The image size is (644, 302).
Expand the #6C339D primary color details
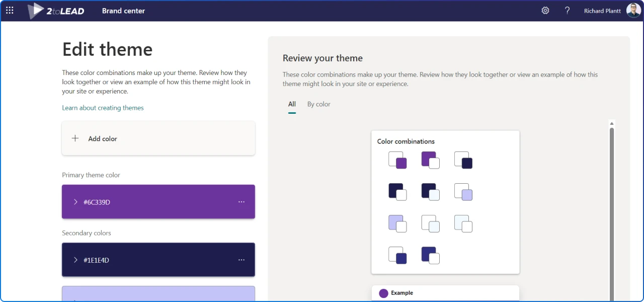click(x=75, y=202)
